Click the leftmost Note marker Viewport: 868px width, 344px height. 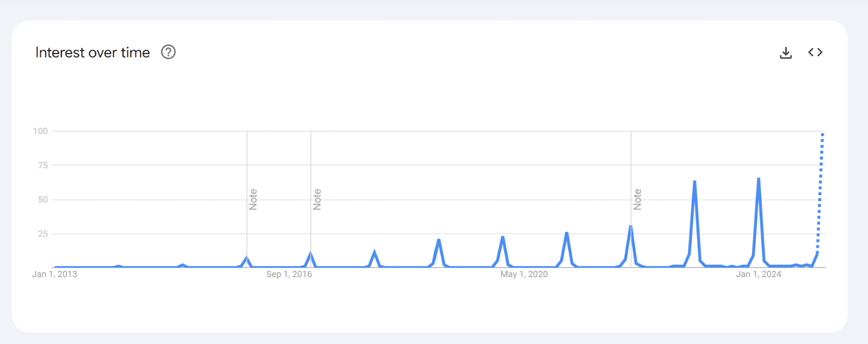point(253,199)
